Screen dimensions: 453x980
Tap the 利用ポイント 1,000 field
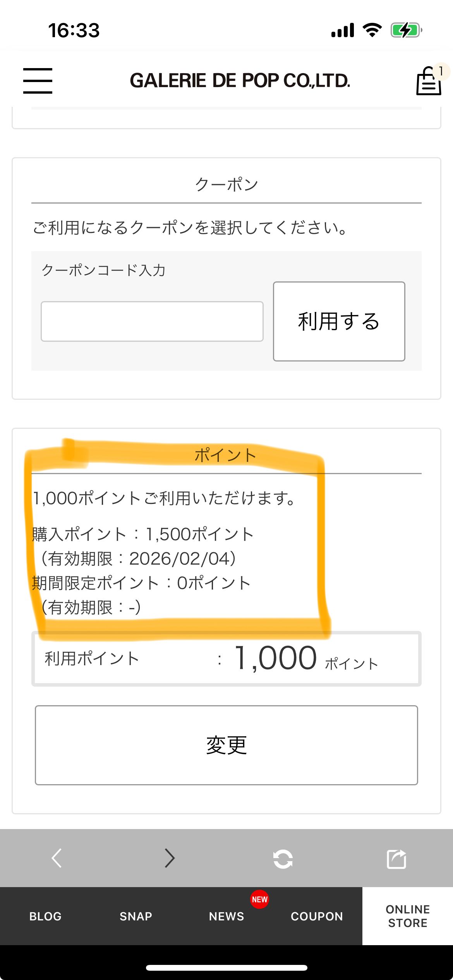pos(226,659)
